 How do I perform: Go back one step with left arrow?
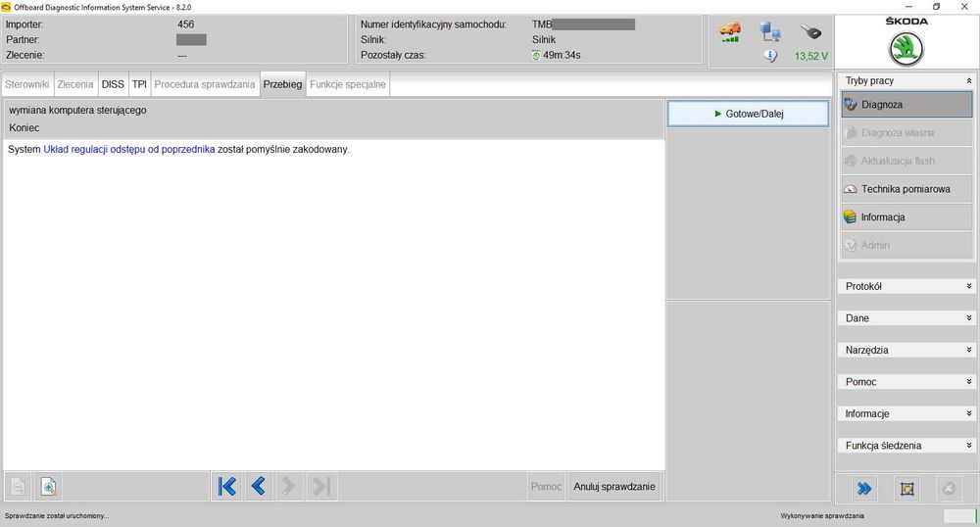point(258,486)
